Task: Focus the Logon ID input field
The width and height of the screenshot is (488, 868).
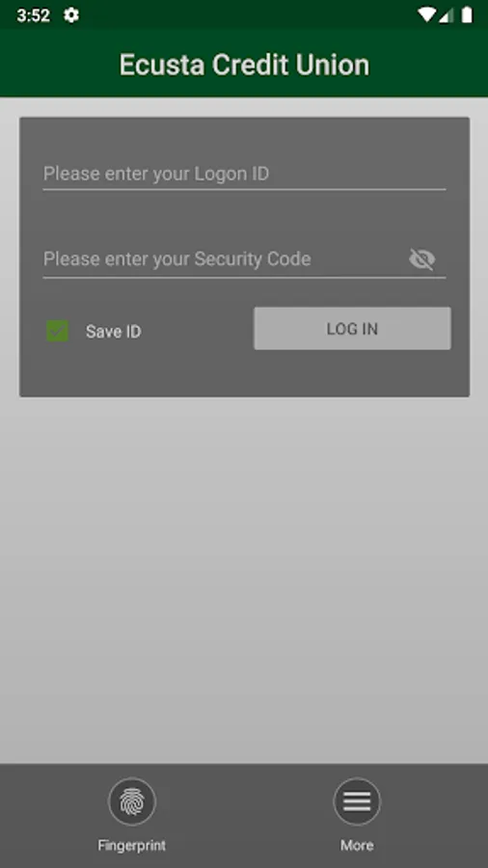Action: (x=245, y=174)
